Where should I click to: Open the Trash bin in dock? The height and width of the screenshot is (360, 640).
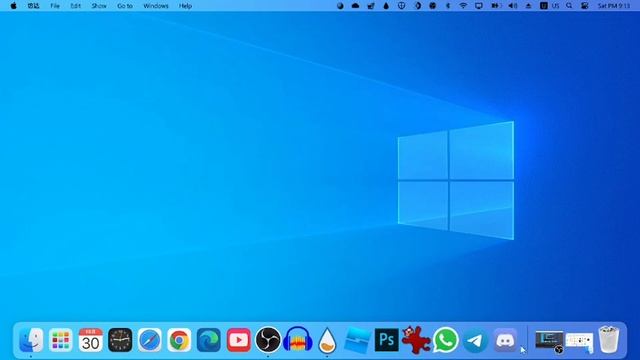click(x=609, y=339)
